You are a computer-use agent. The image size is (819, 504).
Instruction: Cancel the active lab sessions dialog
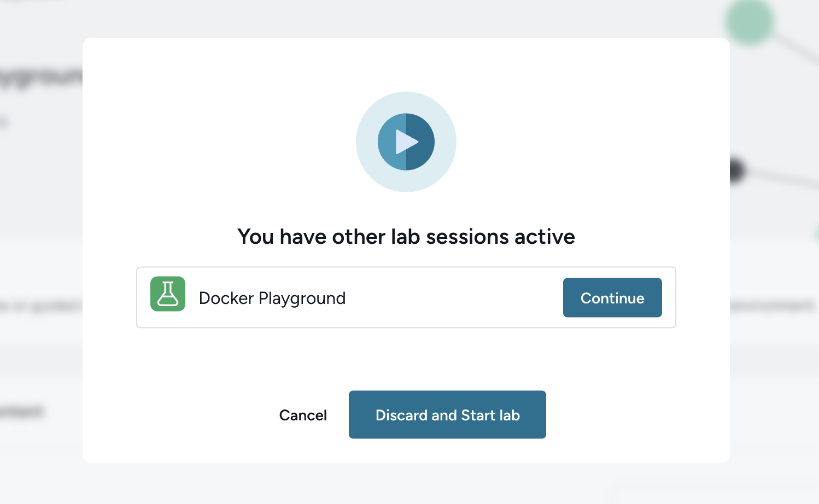303,415
